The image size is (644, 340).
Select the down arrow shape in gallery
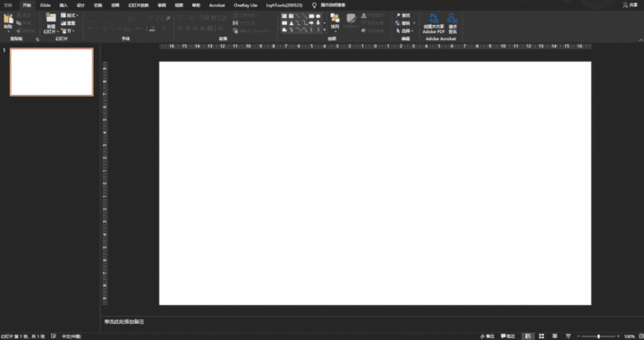point(318,23)
